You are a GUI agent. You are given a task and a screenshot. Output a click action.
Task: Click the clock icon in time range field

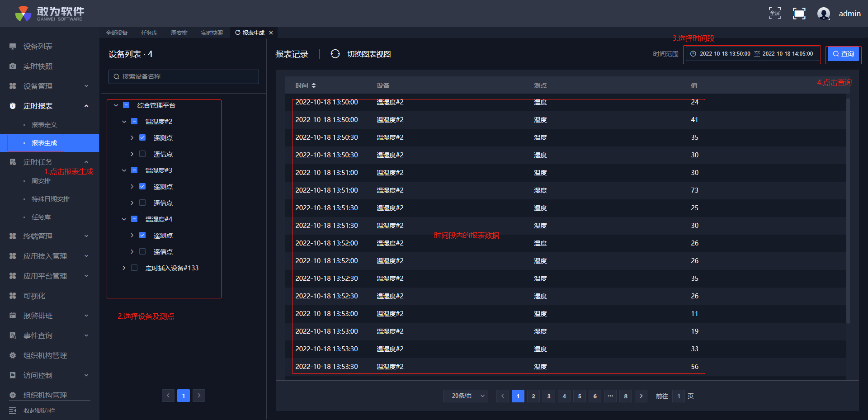693,54
